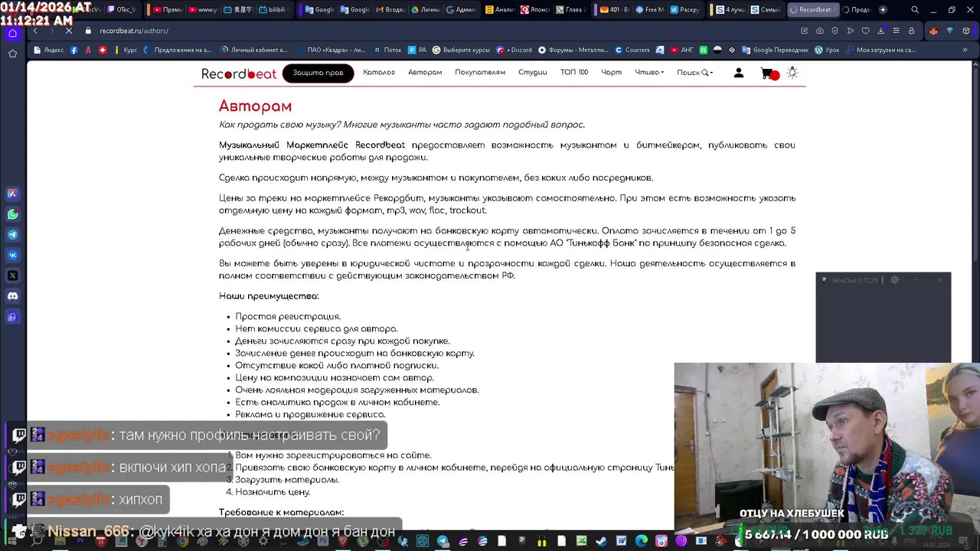Click the heart bookmark icon in the address bar

(x=866, y=31)
